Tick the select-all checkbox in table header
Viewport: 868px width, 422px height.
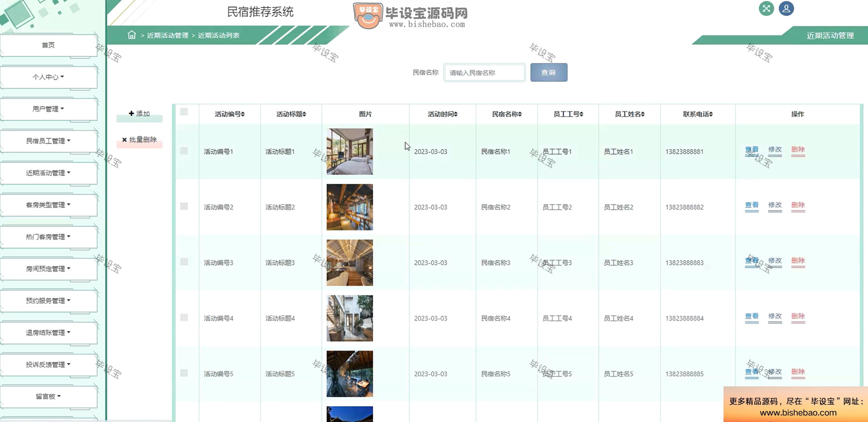click(184, 112)
